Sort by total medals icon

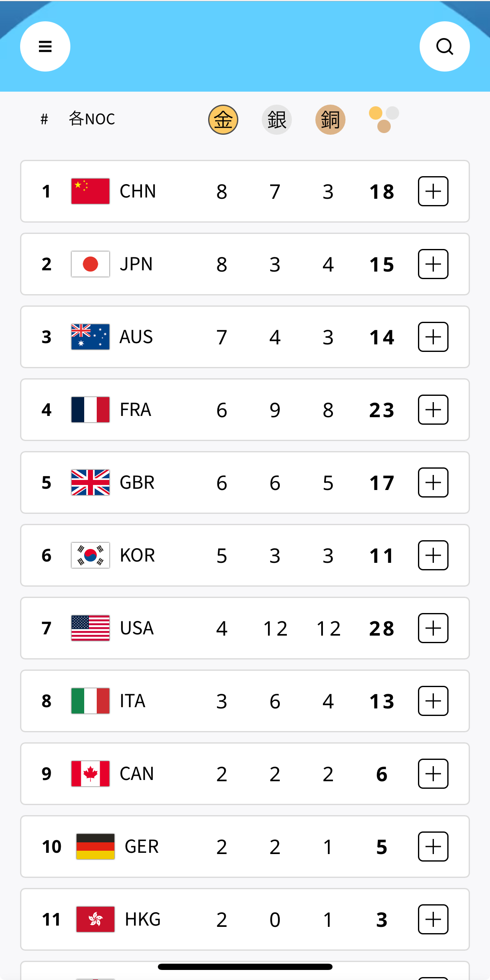point(384,120)
